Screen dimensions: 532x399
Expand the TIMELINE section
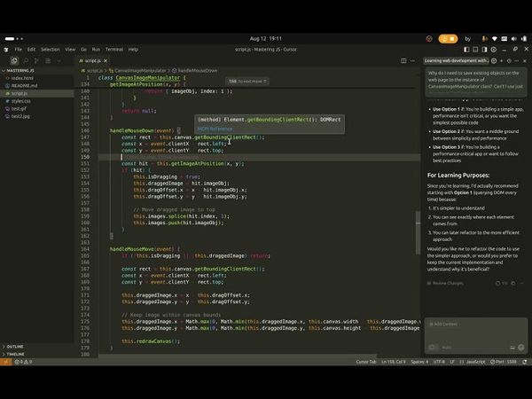pyautogui.click(x=15, y=354)
